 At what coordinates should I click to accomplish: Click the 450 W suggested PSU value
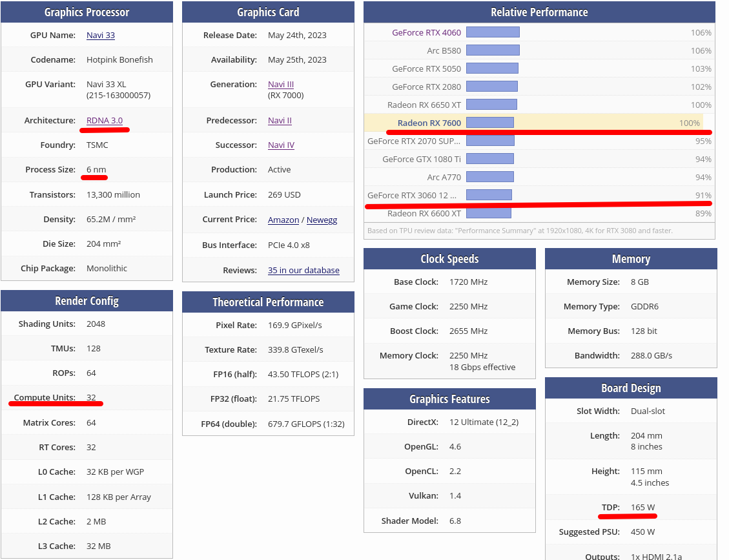[642, 532]
